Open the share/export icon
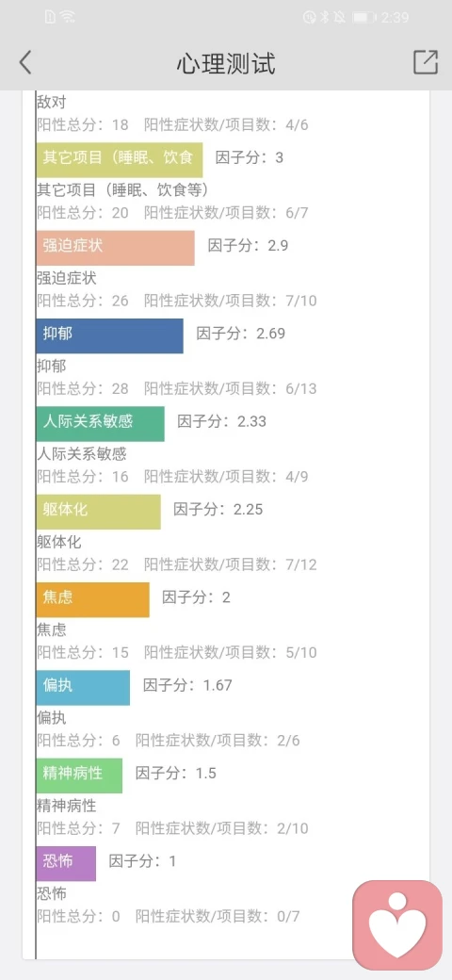 [425, 62]
